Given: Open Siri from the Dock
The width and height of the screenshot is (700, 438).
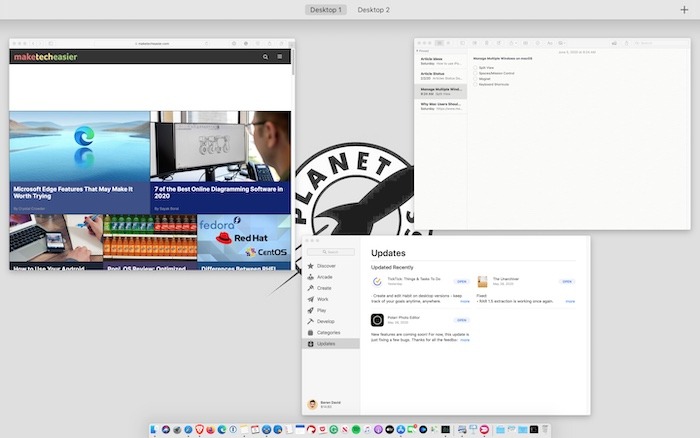Looking at the screenshot, I should coord(166,430).
